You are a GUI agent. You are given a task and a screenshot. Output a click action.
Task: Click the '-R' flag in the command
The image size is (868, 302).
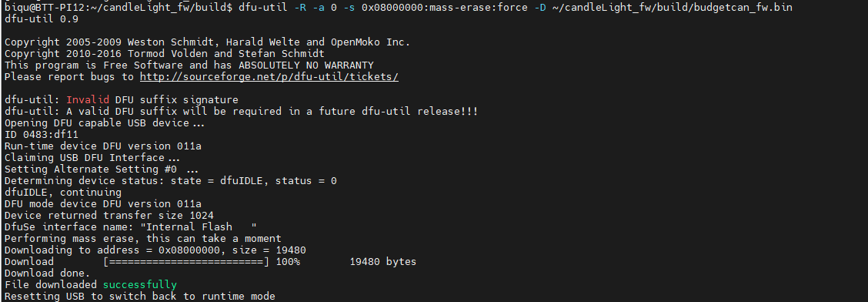[301, 7]
